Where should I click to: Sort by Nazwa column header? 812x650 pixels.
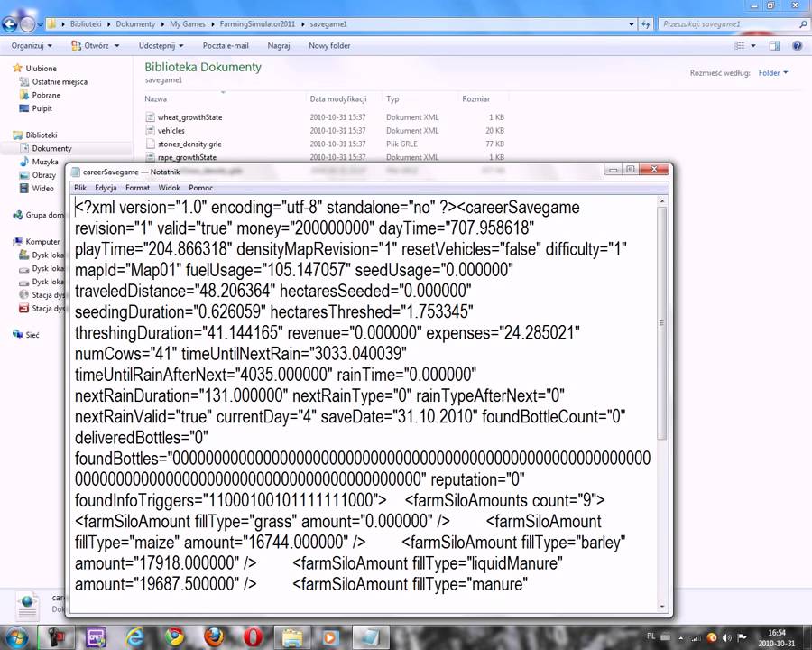coord(155,98)
